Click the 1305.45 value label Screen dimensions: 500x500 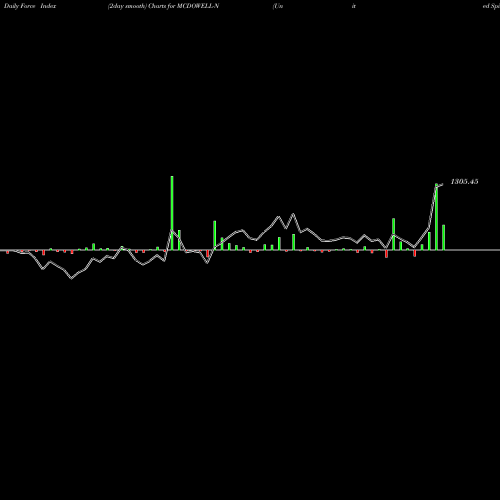coord(464,182)
